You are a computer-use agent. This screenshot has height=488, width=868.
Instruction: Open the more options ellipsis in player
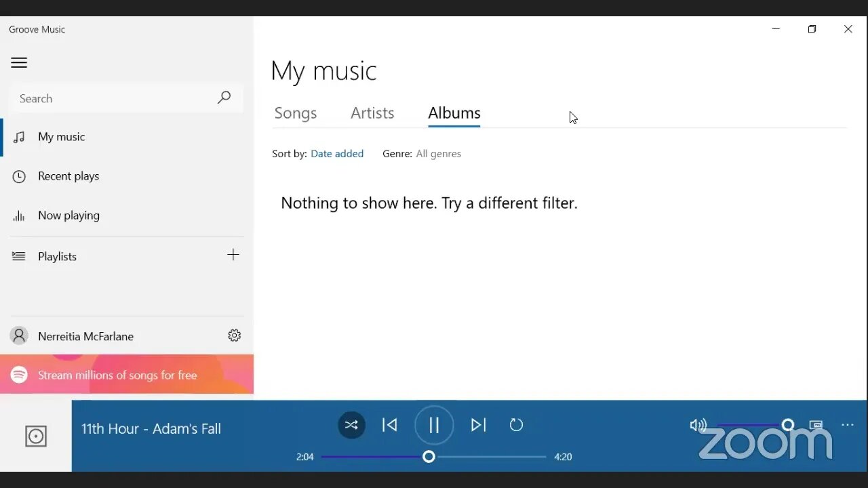pyautogui.click(x=848, y=425)
